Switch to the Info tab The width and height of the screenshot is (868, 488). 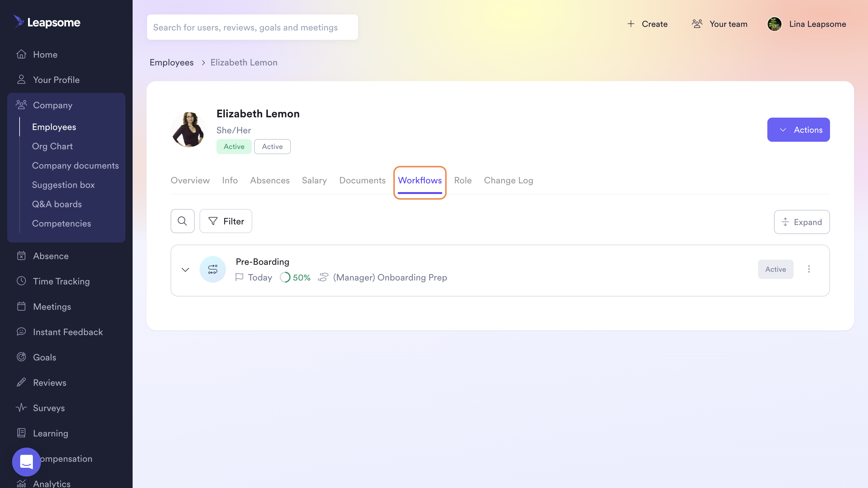pos(230,180)
